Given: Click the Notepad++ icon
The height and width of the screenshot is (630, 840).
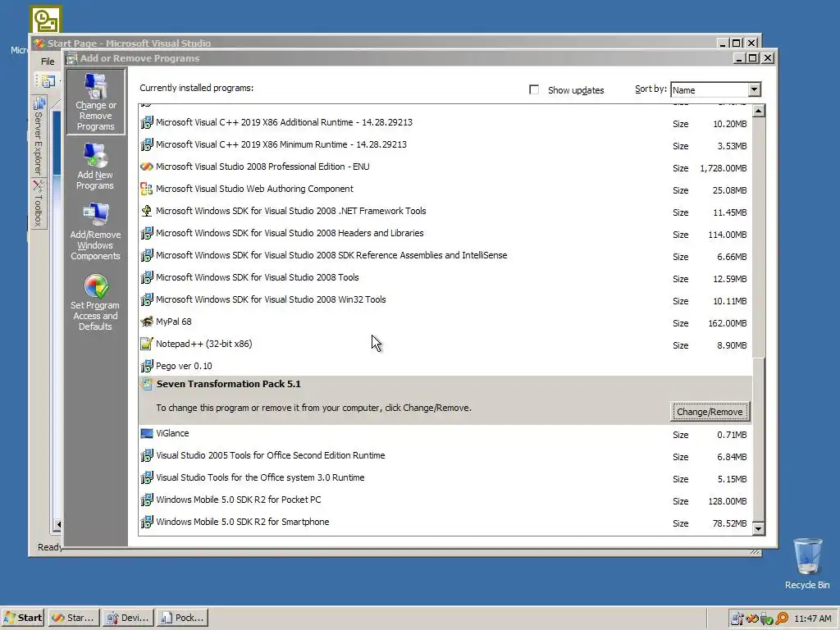Looking at the screenshot, I should point(146,344).
